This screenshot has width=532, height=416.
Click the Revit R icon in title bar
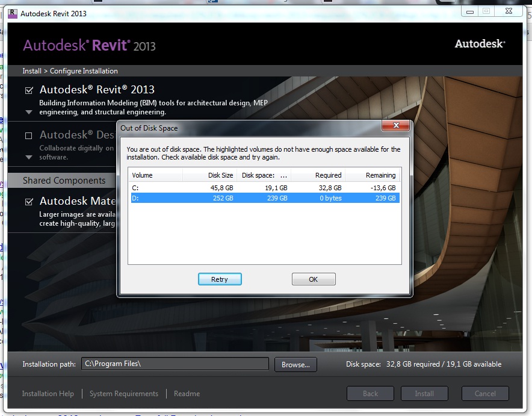click(x=13, y=14)
